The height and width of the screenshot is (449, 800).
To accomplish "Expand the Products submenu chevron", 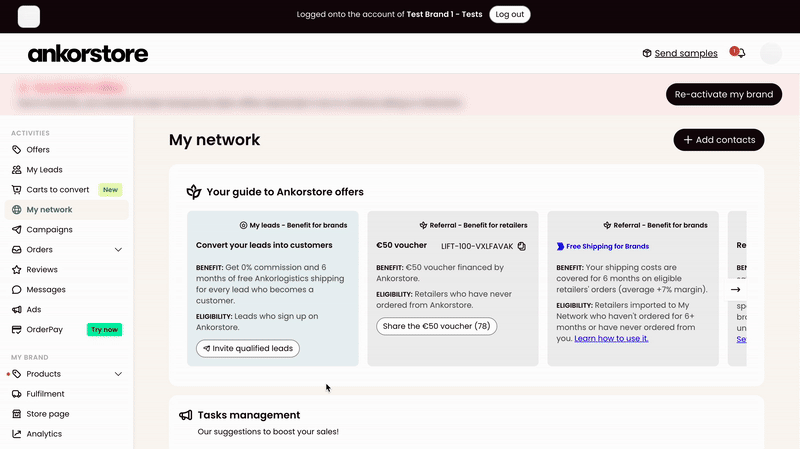I will [x=118, y=374].
